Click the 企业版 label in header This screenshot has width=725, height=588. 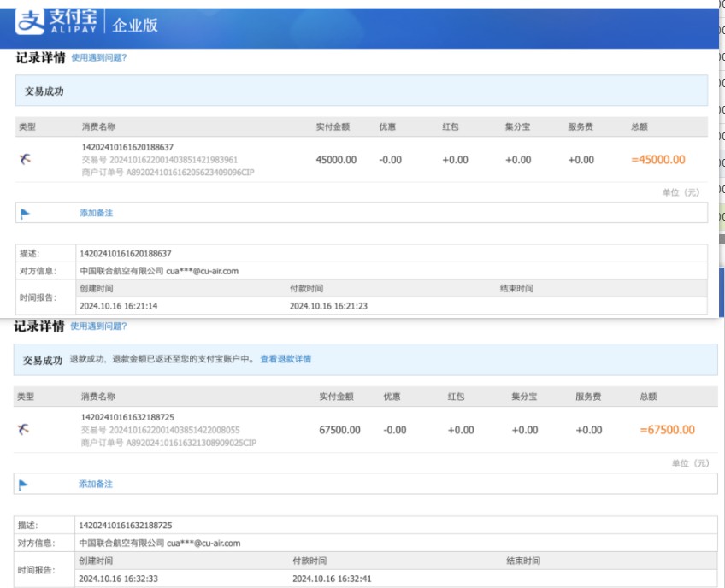click(136, 25)
